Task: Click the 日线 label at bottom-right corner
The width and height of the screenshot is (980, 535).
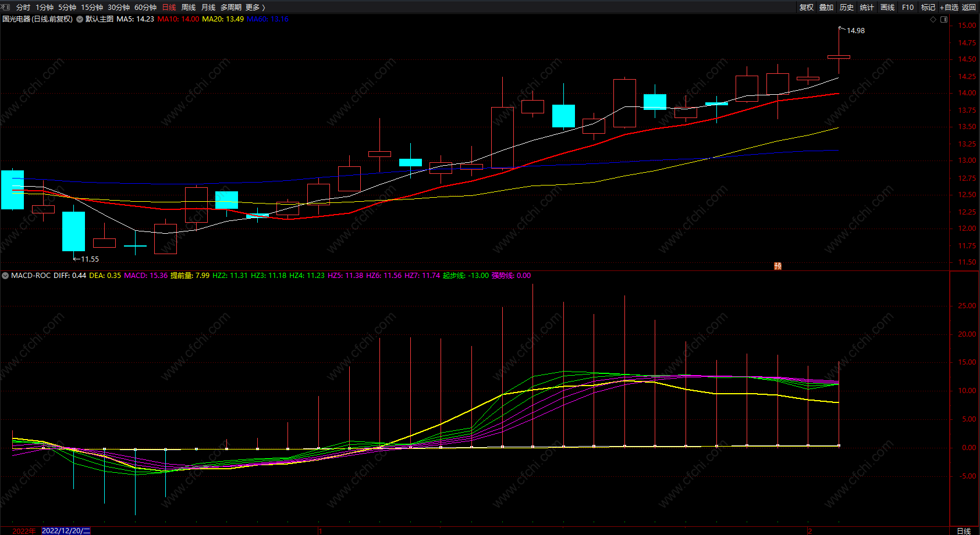Action: (964, 531)
